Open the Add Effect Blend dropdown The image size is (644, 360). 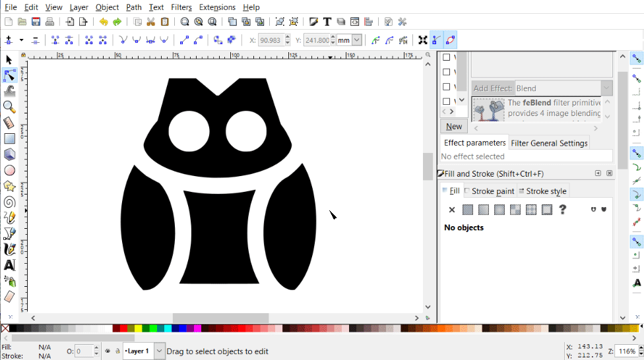pyautogui.click(x=606, y=88)
